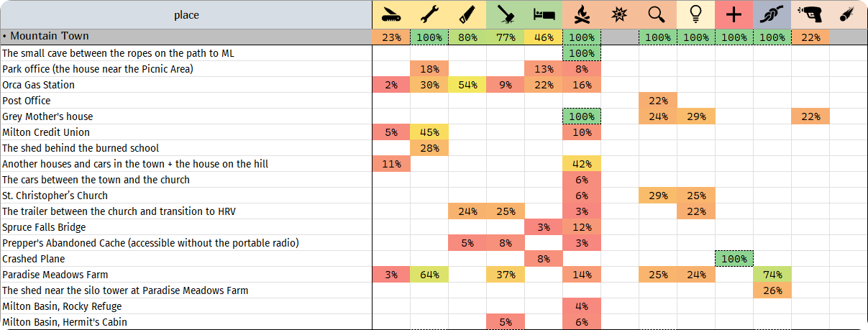Click the explosion burst column icon
The height and width of the screenshot is (330, 868).
(x=620, y=14)
